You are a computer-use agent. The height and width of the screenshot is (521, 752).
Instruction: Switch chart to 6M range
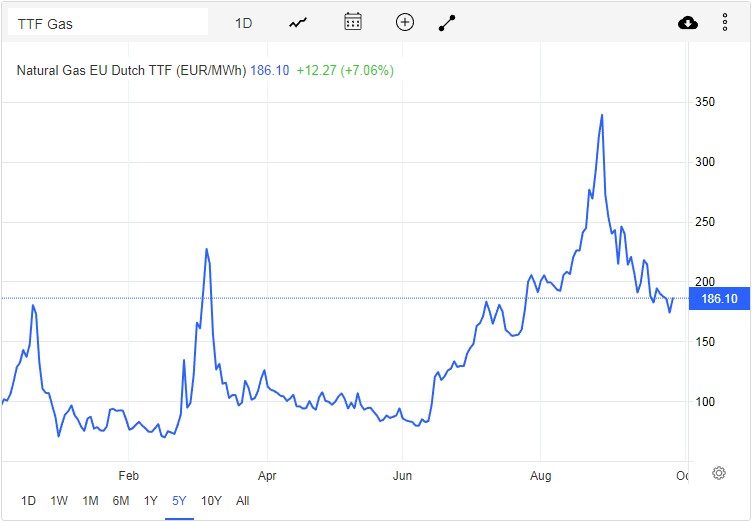coord(120,501)
